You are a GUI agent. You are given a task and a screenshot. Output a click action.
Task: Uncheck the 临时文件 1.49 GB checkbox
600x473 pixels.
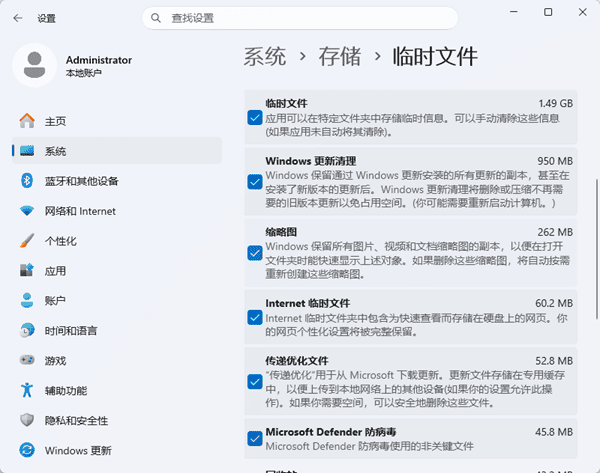255,118
